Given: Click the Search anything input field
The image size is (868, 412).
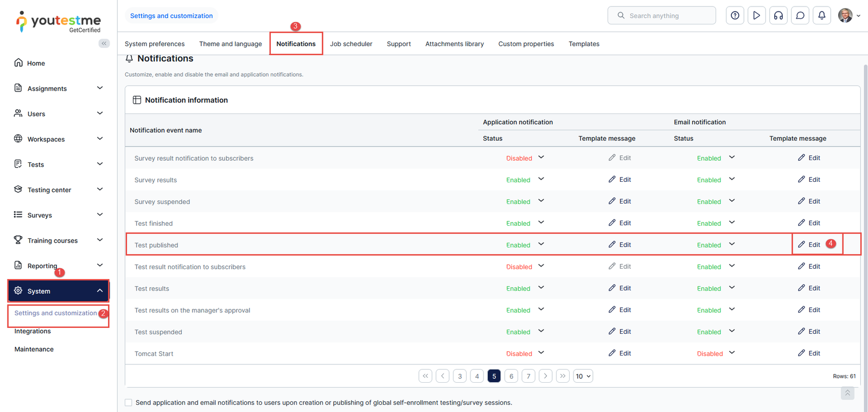Looking at the screenshot, I should pyautogui.click(x=667, y=16).
